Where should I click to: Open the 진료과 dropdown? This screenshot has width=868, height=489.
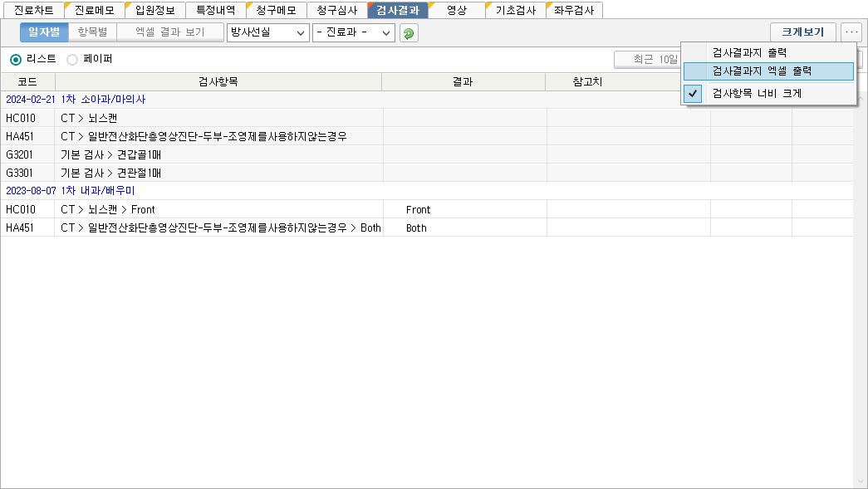pos(353,33)
